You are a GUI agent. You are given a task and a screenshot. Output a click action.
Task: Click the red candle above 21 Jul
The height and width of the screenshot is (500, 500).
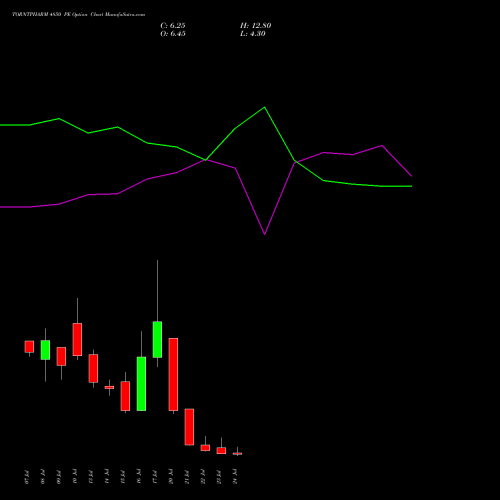click(x=189, y=427)
